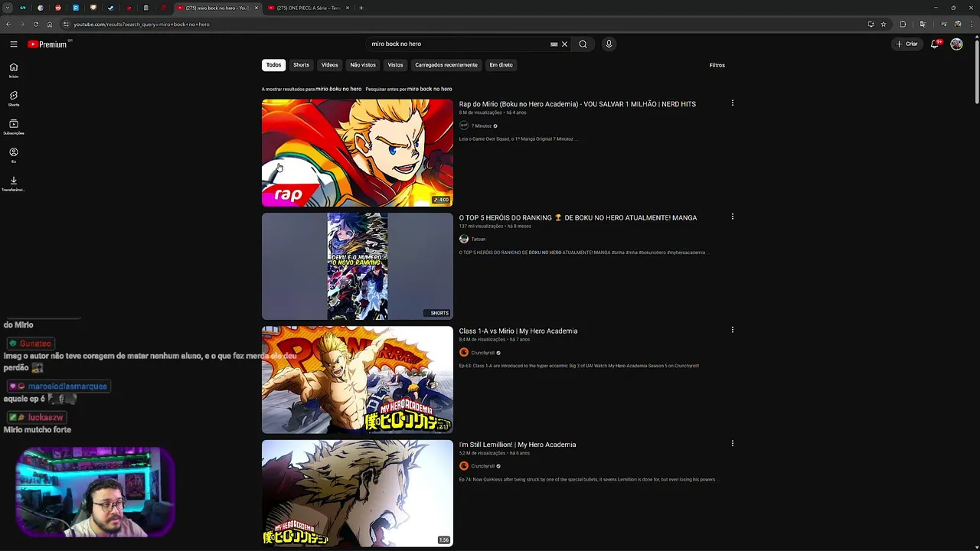This screenshot has height=551, width=980.
Task: Open the Class 1-A vs Mirio thumbnail
Action: click(x=358, y=380)
